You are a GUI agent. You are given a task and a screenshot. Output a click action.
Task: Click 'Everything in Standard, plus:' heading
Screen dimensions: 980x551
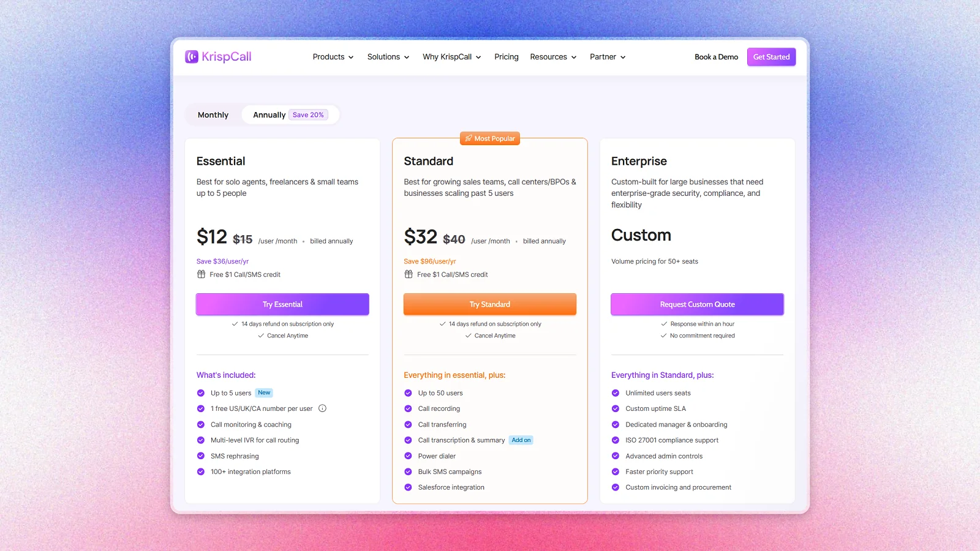click(663, 375)
